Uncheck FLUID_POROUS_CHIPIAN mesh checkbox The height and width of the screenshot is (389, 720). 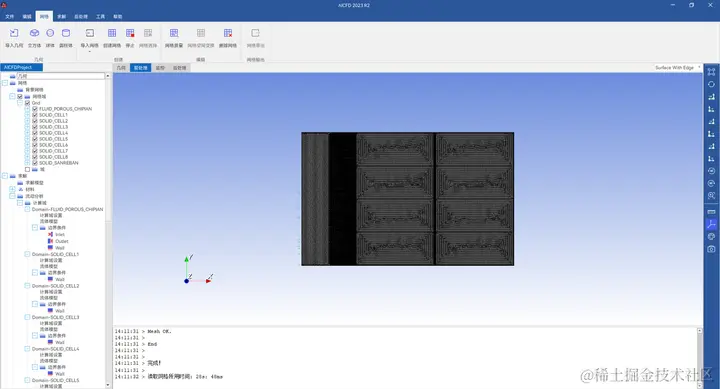(35, 109)
